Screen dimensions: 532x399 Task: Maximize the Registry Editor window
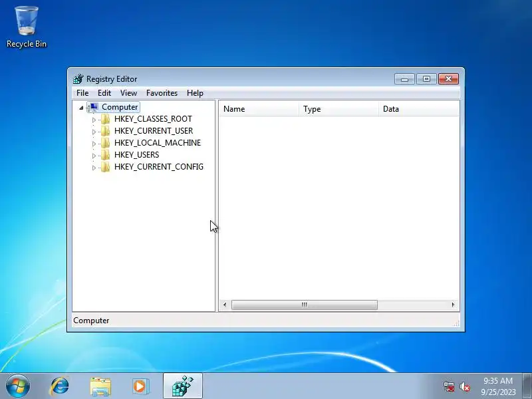pyautogui.click(x=426, y=79)
